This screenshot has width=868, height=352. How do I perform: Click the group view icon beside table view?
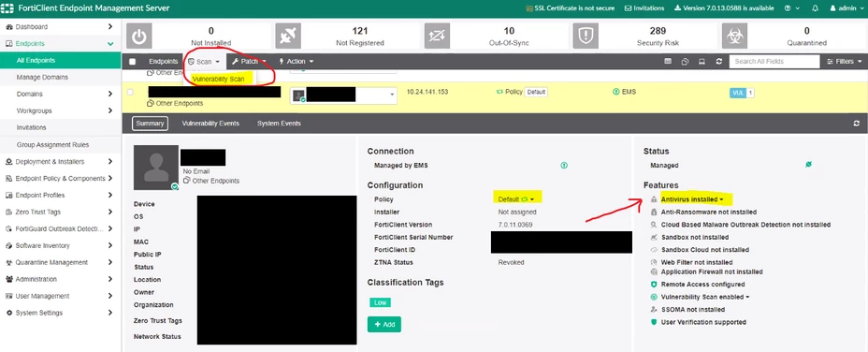click(x=686, y=62)
